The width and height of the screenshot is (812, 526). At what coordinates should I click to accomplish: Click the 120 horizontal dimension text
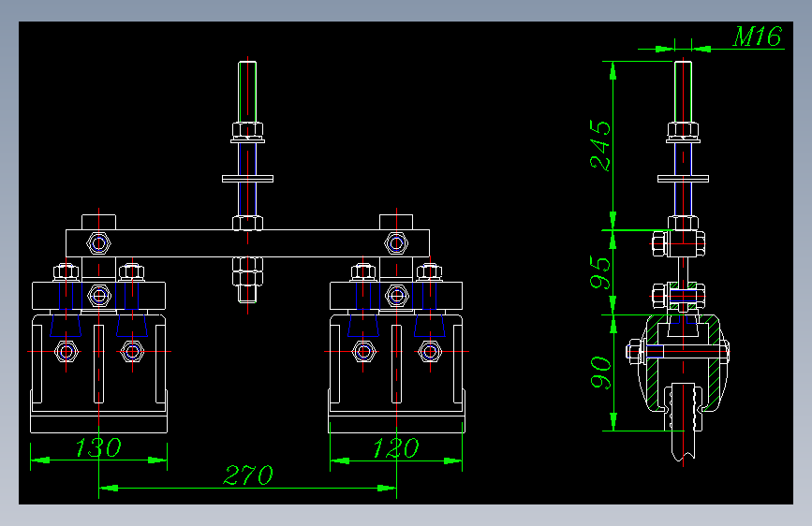pyautogui.click(x=396, y=448)
